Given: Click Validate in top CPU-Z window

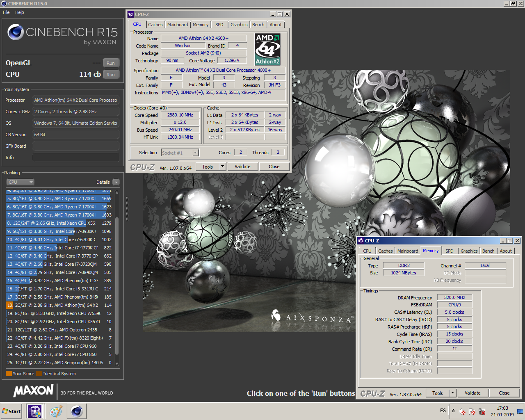Looking at the screenshot, I should (242, 167).
